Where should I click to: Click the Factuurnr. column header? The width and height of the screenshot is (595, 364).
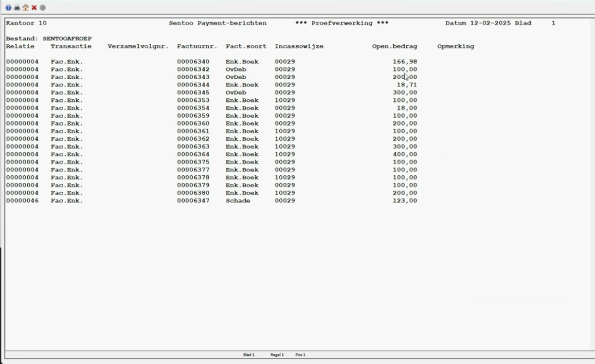(x=197, y=46)
